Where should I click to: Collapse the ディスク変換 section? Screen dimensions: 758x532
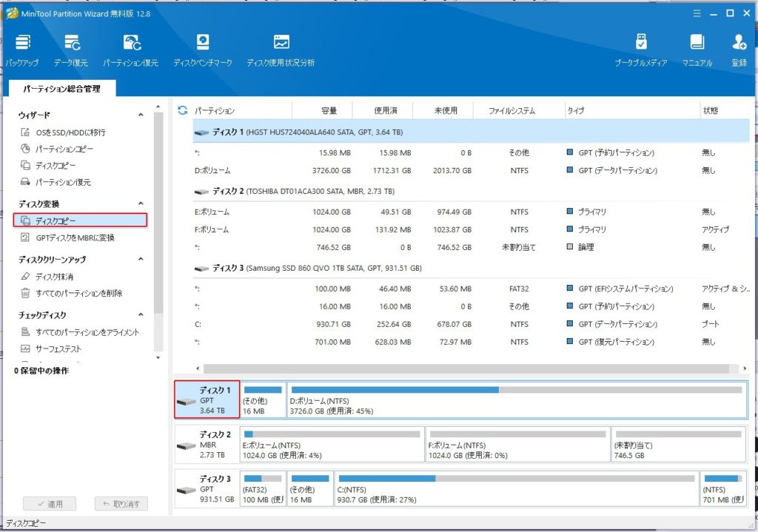tap(141, 204)
